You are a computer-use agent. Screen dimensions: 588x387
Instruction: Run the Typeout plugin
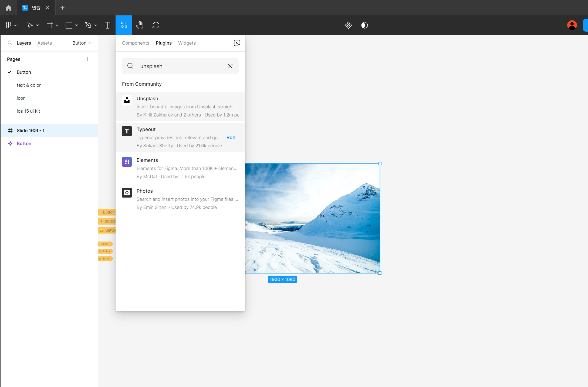231,138
